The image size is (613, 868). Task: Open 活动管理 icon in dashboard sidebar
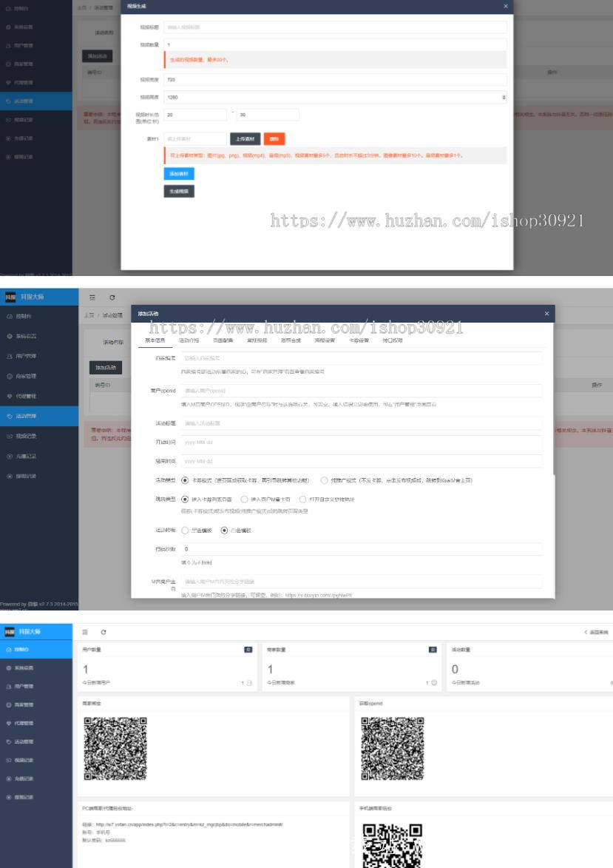9,741
